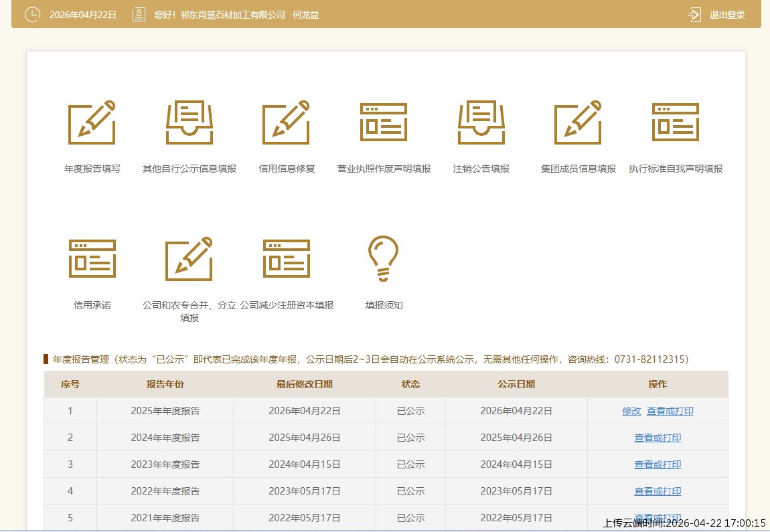Click the user avatar icon in header
Viewport: 770px width, 532px height.
coord(139,15)
